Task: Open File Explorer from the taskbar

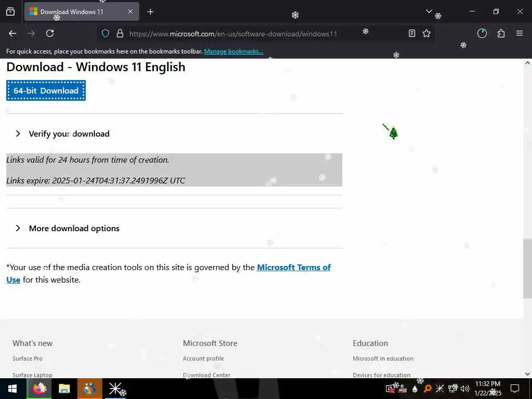Action: pyautogui.click(x=64, y=389)
